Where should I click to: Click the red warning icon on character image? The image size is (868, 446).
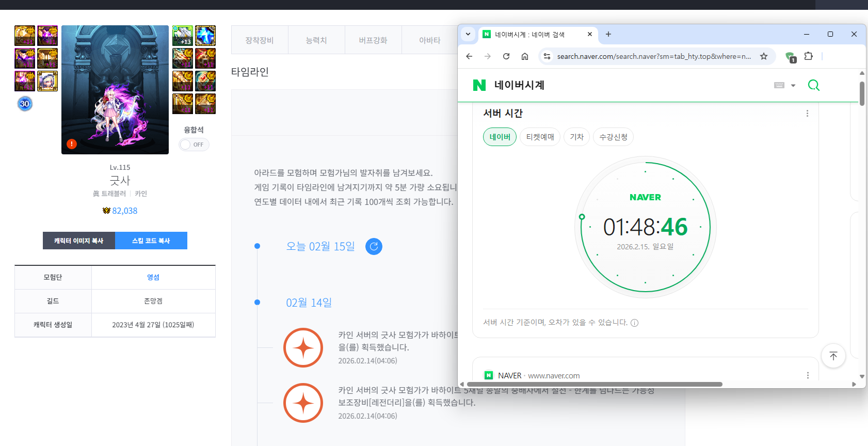pyautogui.click(x=72, y=144)
